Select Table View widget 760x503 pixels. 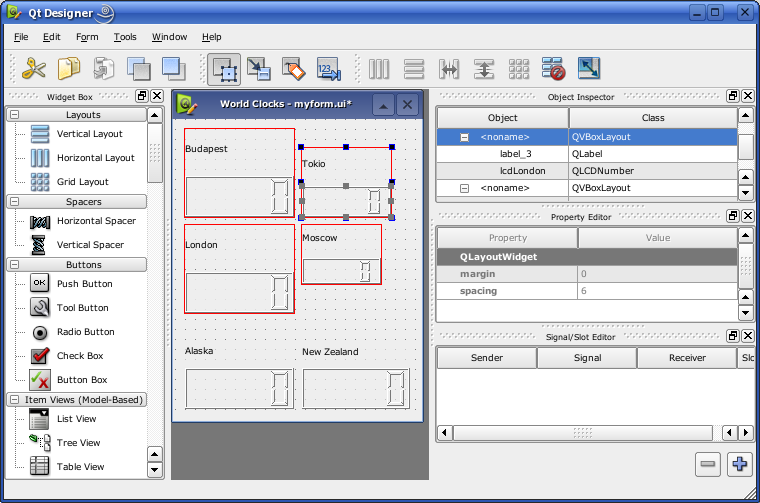(66, 467)
